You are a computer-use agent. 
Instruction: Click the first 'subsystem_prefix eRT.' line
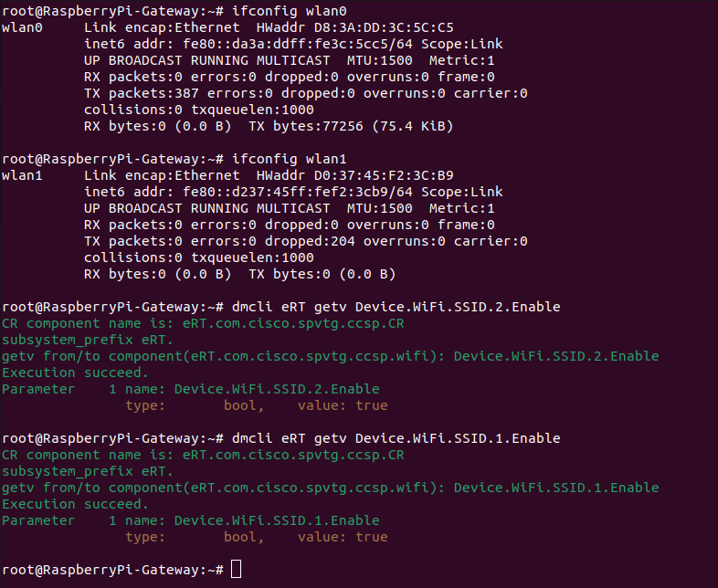pos(88,340)
